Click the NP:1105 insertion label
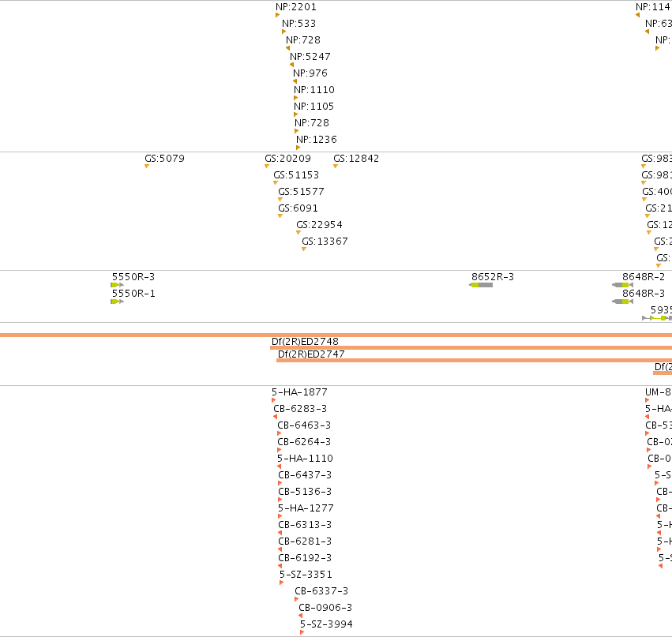 pyautogui.click(x=313, y=107)
